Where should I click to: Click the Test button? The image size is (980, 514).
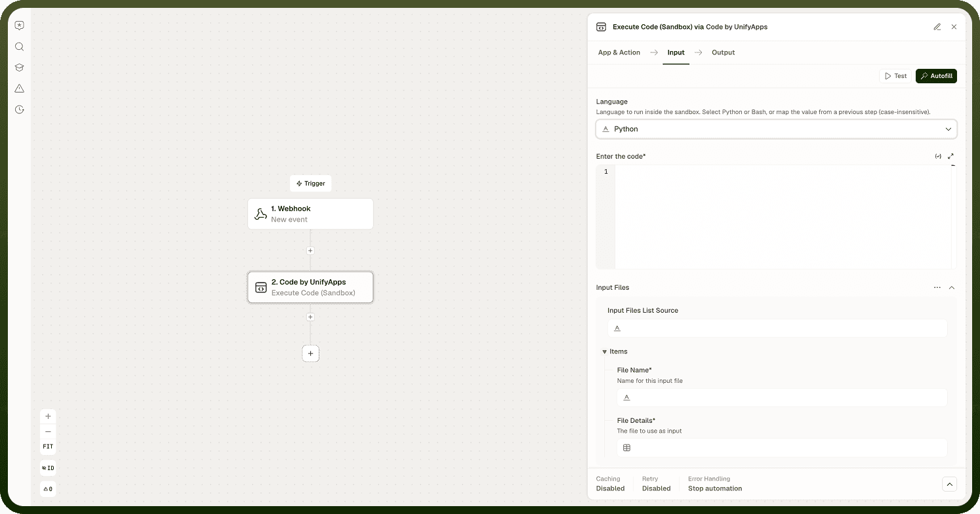[x=895, y=76]
